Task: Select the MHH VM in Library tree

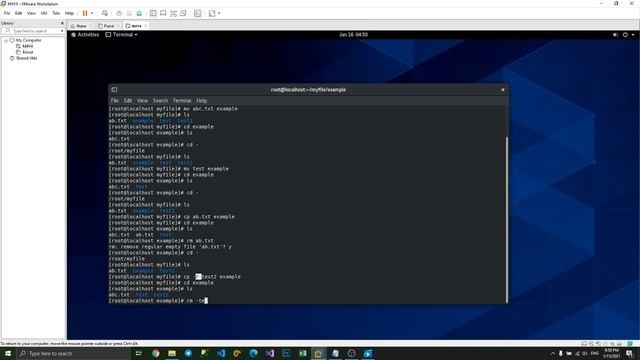Action: pos(27,46)
